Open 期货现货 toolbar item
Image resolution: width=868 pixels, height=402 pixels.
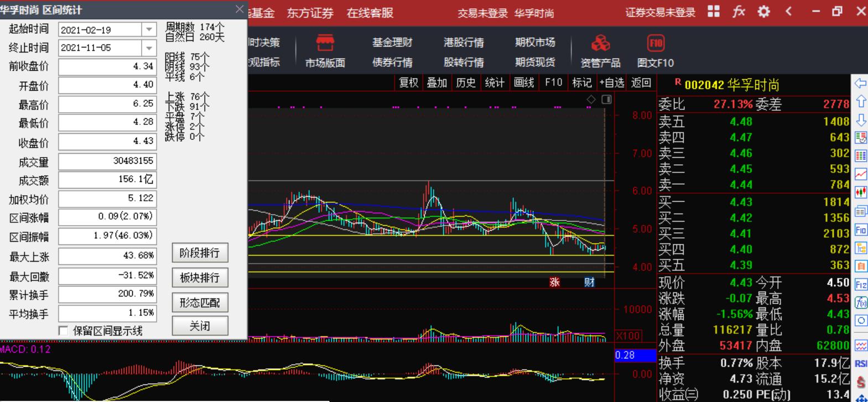coord(535,62)
